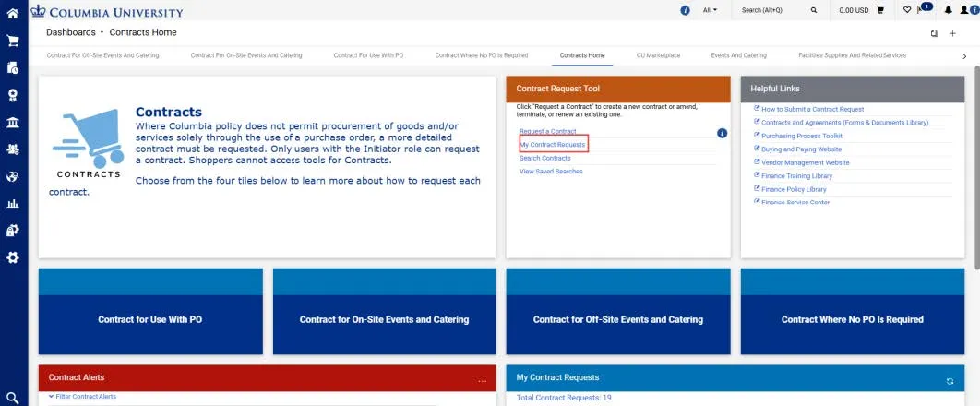Viewport: 980px width, 406px height.
Task: Open the Orders document-clock sidebar icon
Action: click(13, 68)
